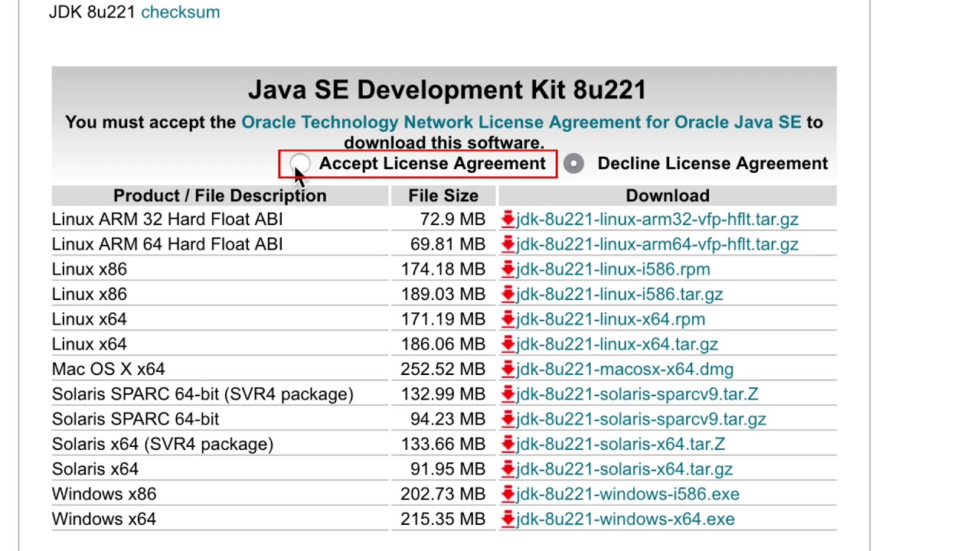This screenshot has width=980, height=551.
Task: Download jdk-8u221-solaris-sparcv9.tar.Z link
Action: click(637, 395)
